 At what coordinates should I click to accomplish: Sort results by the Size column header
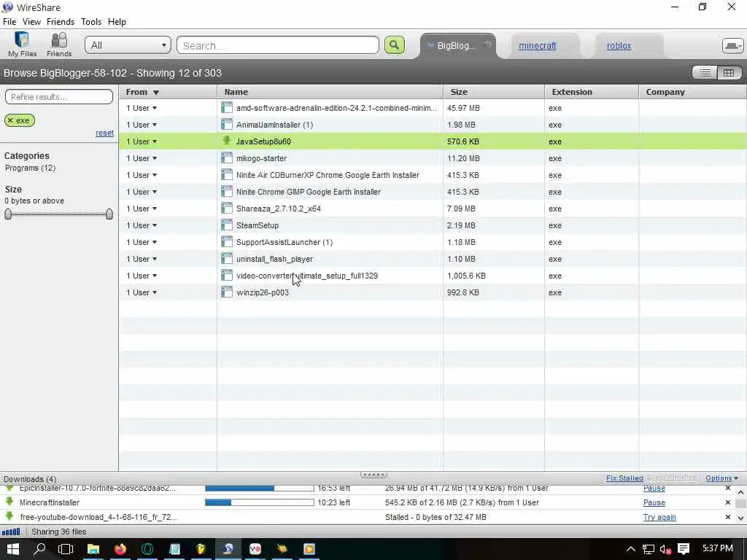pos(494,92)
